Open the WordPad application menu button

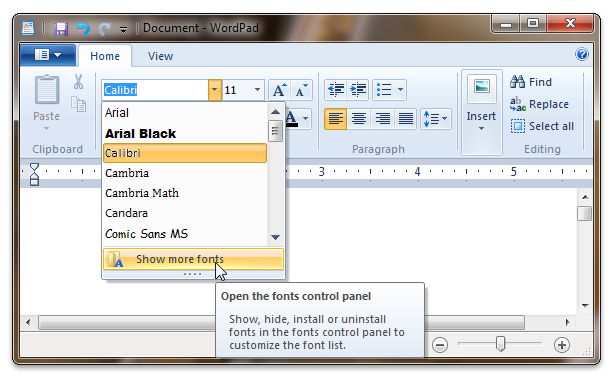48,55
